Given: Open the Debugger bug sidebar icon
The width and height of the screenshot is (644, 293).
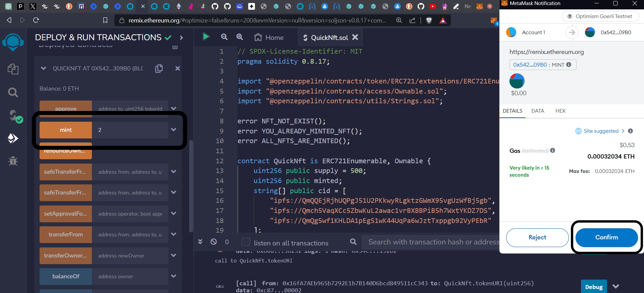Looking at the screenshot, I should coord(13,161).
